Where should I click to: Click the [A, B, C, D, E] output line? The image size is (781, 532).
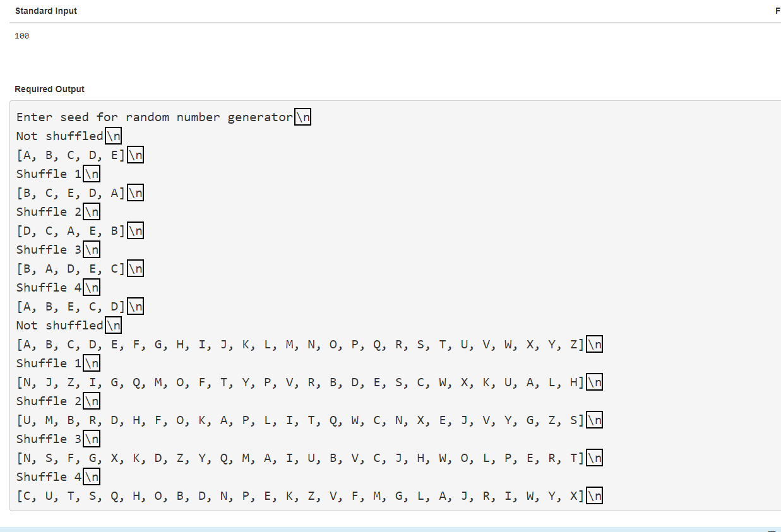pos(71,155)
